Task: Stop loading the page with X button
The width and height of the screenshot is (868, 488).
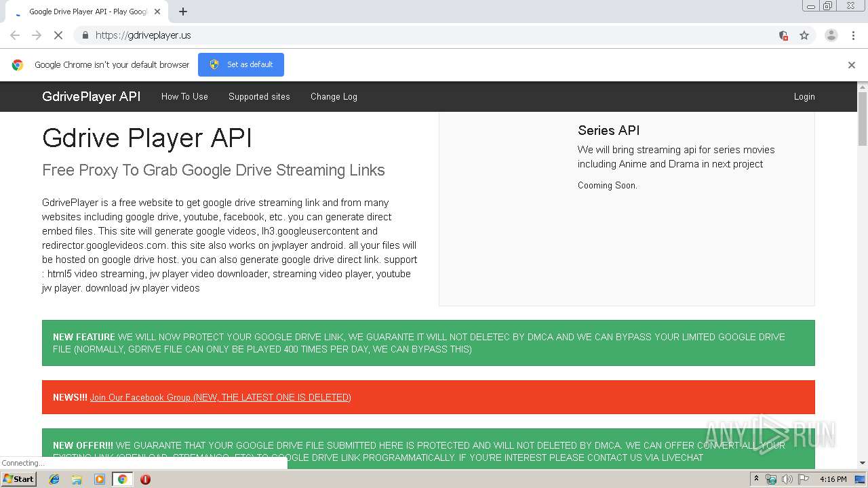Action: coord(58,35)
